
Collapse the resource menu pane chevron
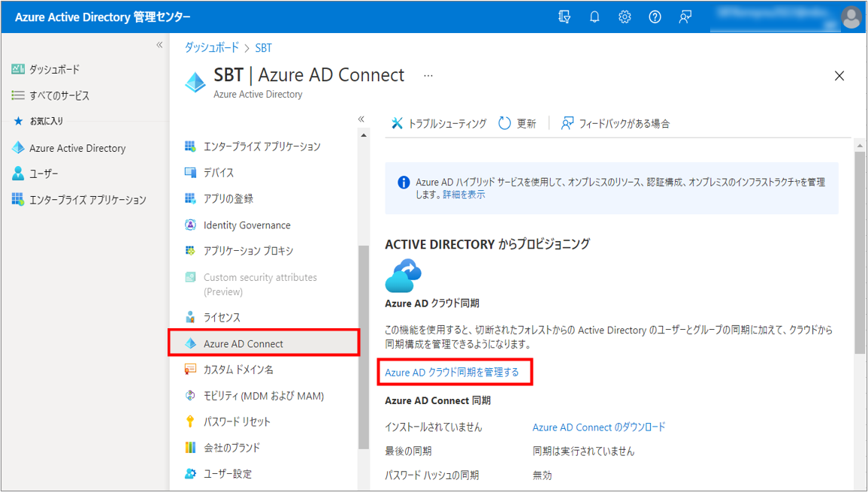361,119
